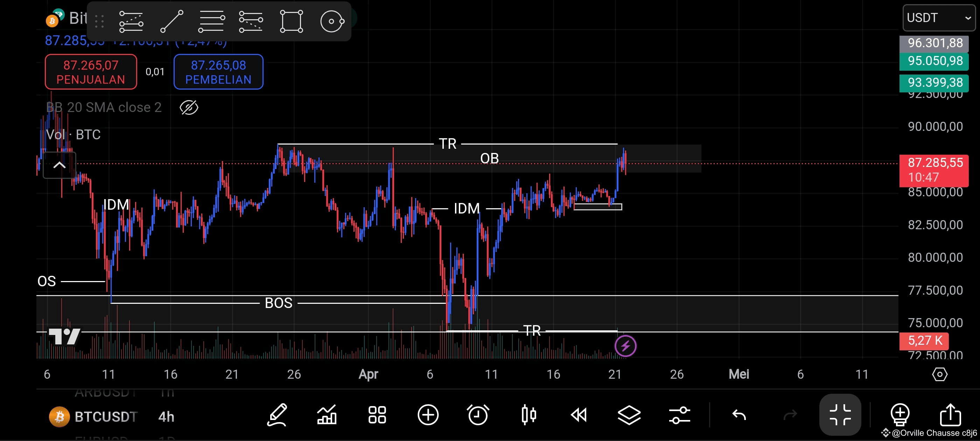The image size is (980, 441).
Task: Change candlestick chart type
Action: [x=529, y=415]
